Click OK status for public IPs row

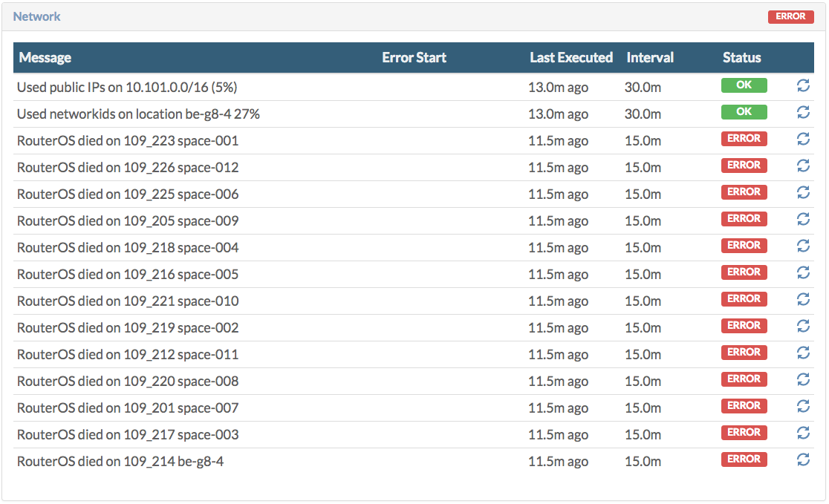pos(744,85)
